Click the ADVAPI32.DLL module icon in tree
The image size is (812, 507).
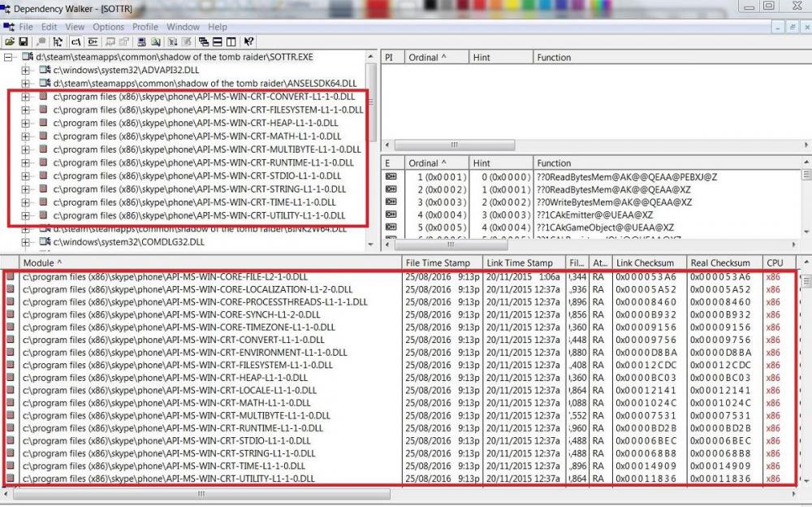click(x=45, y=70)
